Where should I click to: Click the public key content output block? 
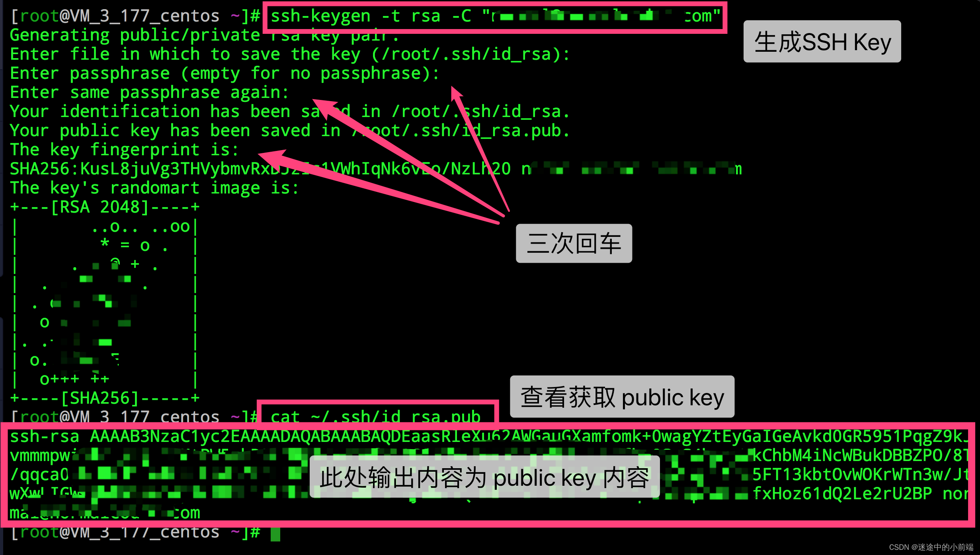click(490, 474)
